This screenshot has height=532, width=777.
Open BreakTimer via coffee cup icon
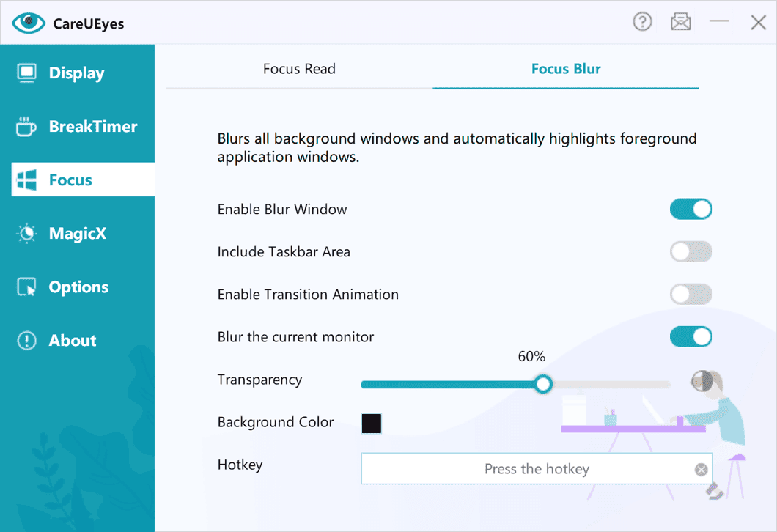tap(26, 126)
